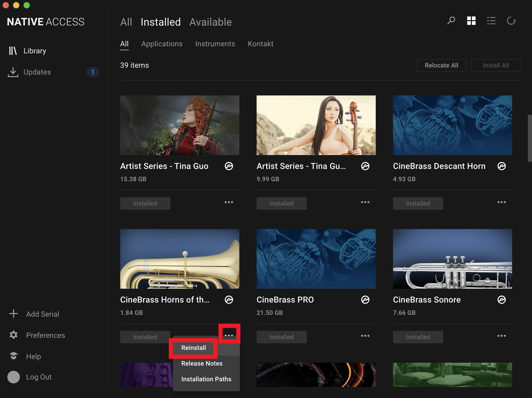The height and width of the screenshot is (398, 532).
Task: Click the Log Out label
Action: tap(39, 377)
